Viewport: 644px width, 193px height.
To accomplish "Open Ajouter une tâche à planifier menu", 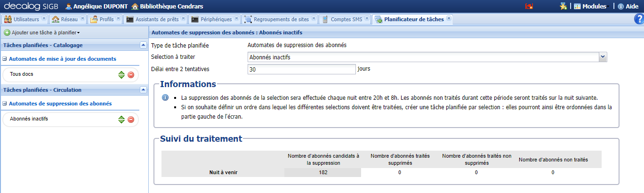I will tap(41, 32).
